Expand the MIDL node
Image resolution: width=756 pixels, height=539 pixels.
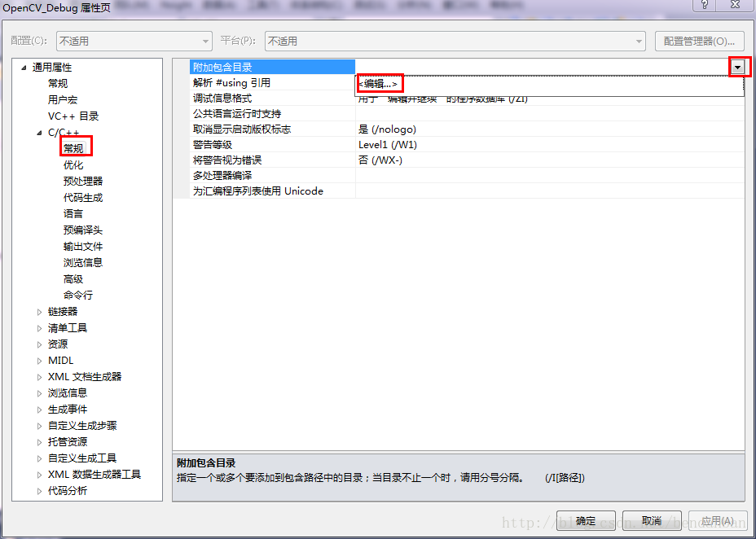(x=40, y=361)
